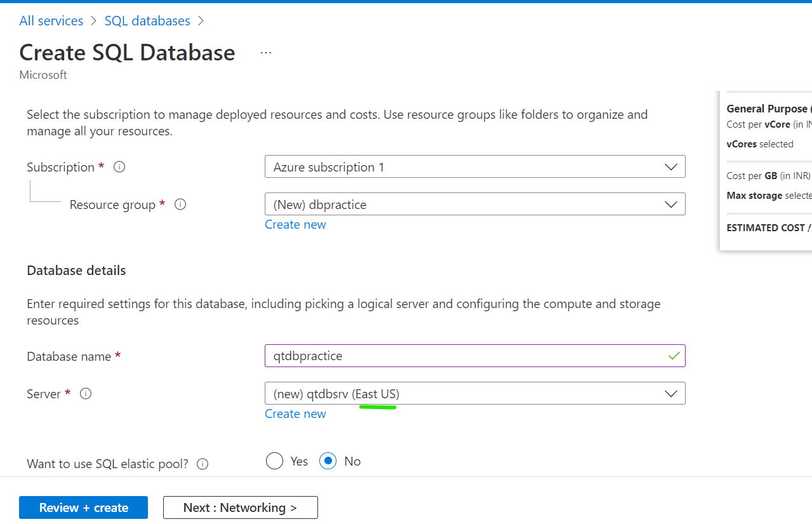Click Create new under Resource group
The image size is (812, 524).
tap(295, 224)
